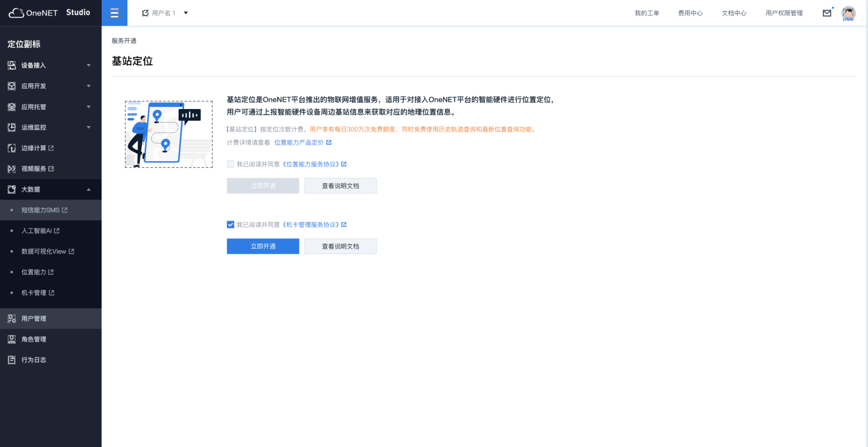Open 文档中心 in top navigation

(734, 13)
